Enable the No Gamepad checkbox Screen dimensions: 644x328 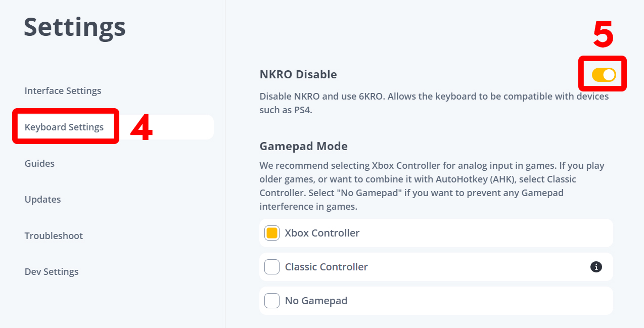coord(272,301)
